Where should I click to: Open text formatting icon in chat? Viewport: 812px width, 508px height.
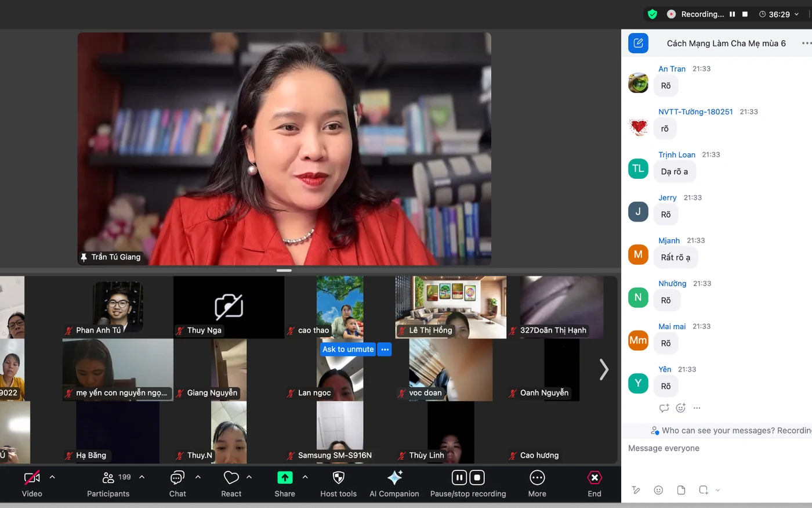point(636,490)
